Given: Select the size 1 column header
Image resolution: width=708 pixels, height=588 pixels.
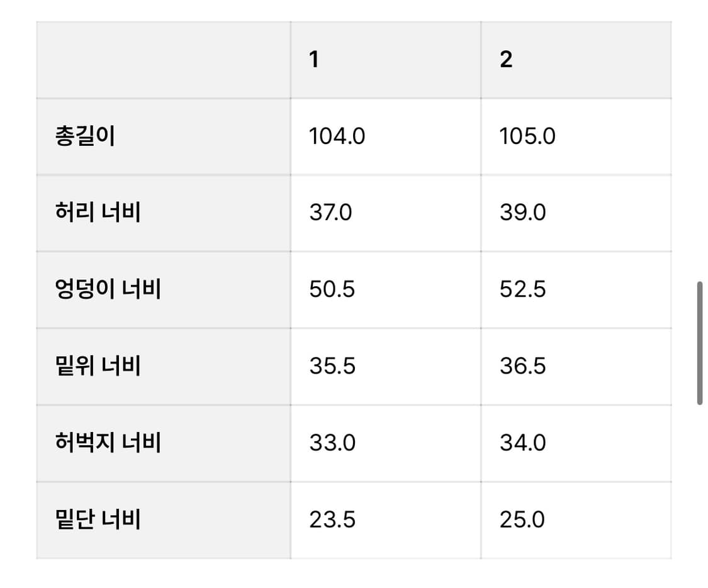Looking at the screenshot, I should pos(313,59).
